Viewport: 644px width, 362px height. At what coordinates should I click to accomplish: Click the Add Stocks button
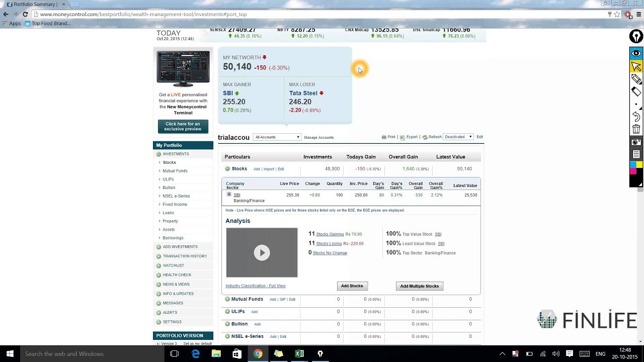(x=352, y=286)
